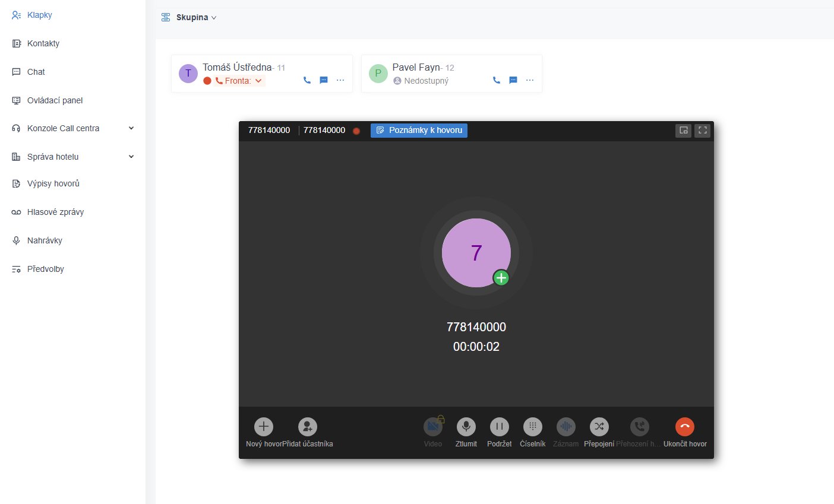
Task: Call Tomáš Ústředna via phone icon
Action: pos(307,80)
